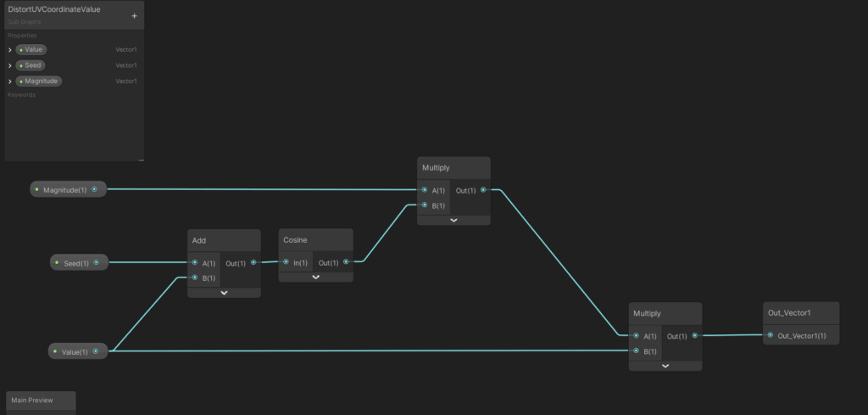Click the Cosine node In(1) port
868x415 pixels.
click(x=287, y=262)
